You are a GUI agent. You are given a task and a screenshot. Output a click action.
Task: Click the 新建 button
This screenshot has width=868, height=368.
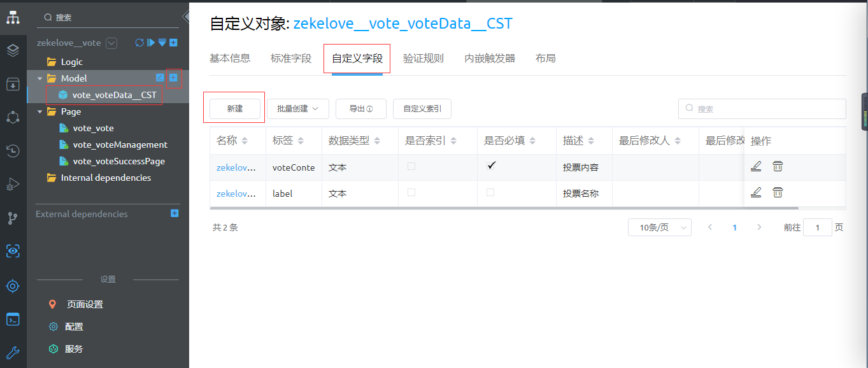coord(234,109)
